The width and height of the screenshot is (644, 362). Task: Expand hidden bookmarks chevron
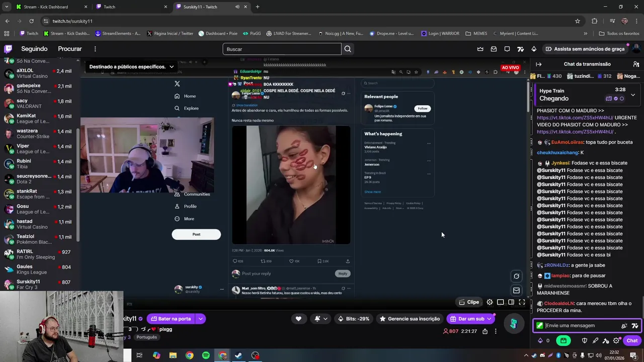click(x=585, y=33)
